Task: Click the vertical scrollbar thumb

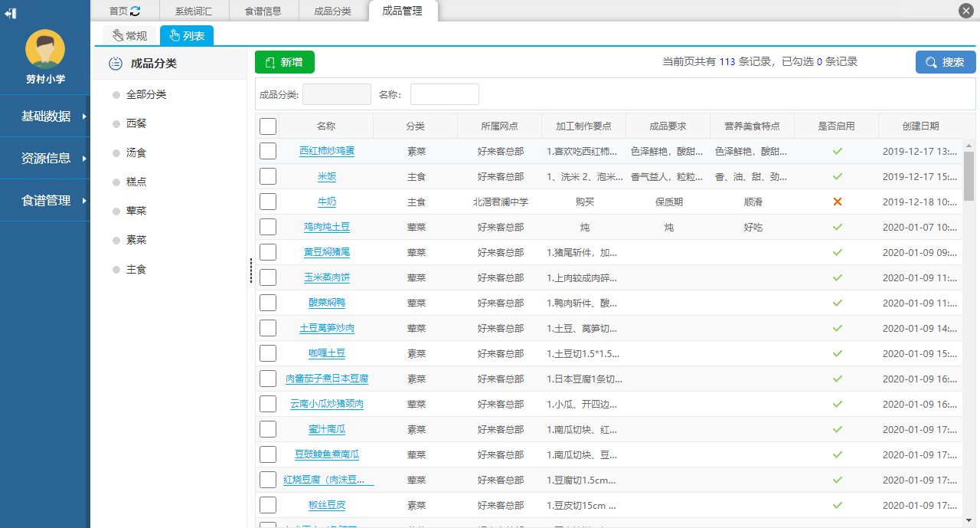Action: [x=969, y=175]
